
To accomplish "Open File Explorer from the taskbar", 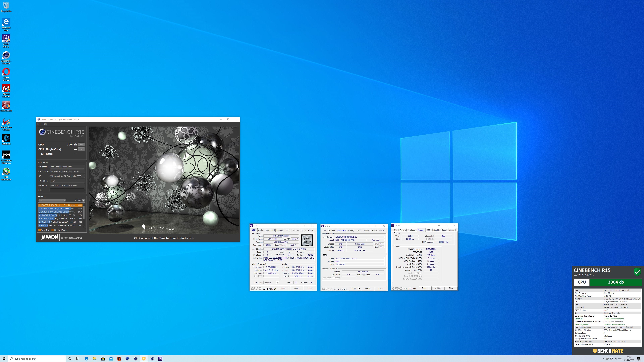I will pyautogui.click(x=94, y=359).
